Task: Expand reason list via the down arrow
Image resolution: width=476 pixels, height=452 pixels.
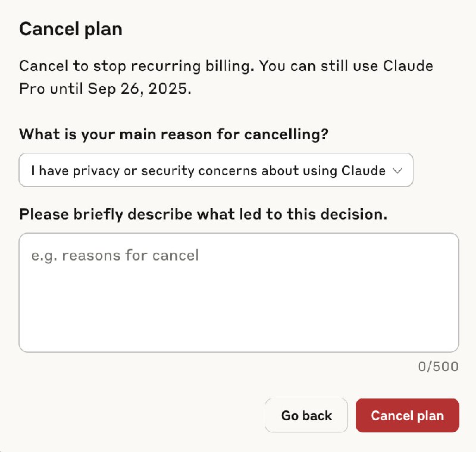Action: tap(398, 171)
